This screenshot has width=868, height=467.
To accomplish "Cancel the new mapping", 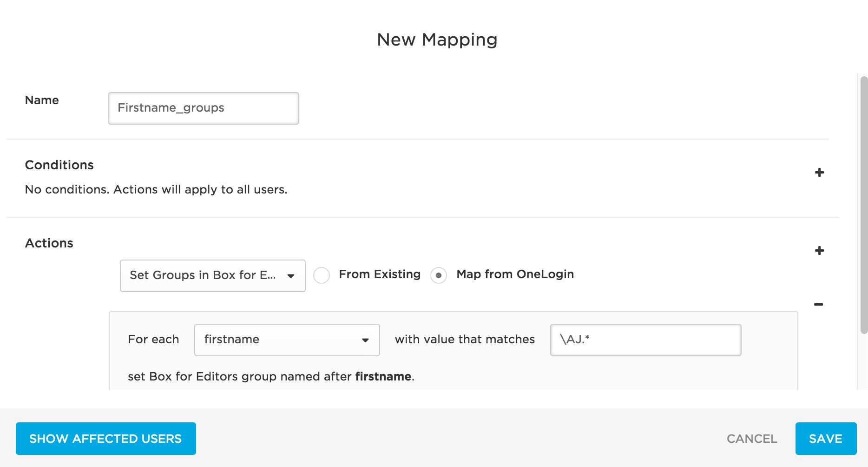I will coord(752,439).
